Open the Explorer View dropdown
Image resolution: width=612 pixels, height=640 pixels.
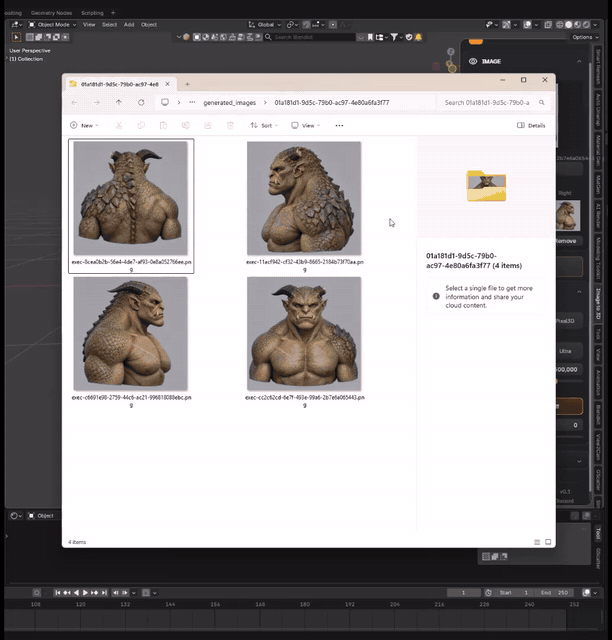[x=305, y=125]
